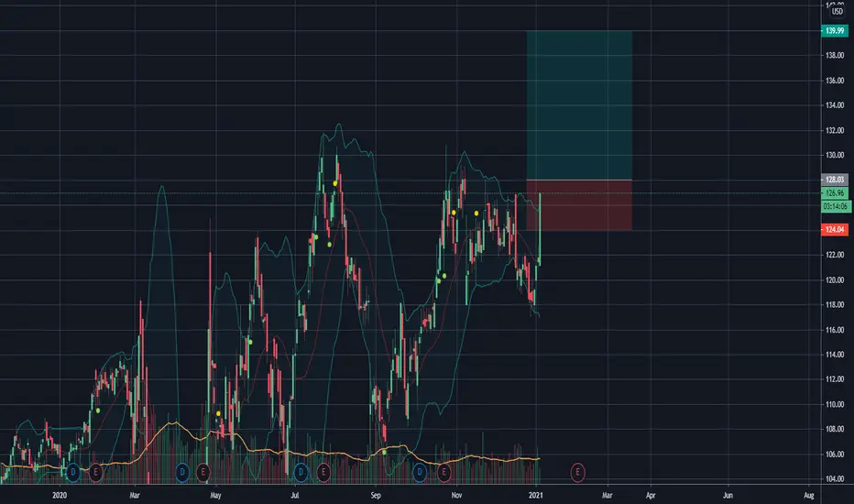This screenshot has width=854, height=504.
Task: Open the earnings marker left of May label
Action: (x=203, y=473)
